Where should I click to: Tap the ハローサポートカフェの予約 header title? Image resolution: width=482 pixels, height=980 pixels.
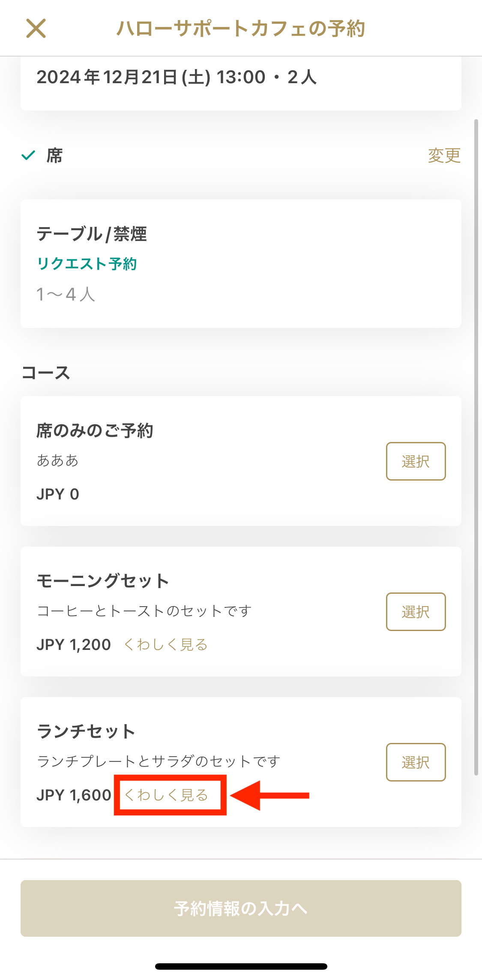pyautogui.click(x=240, y=29)
